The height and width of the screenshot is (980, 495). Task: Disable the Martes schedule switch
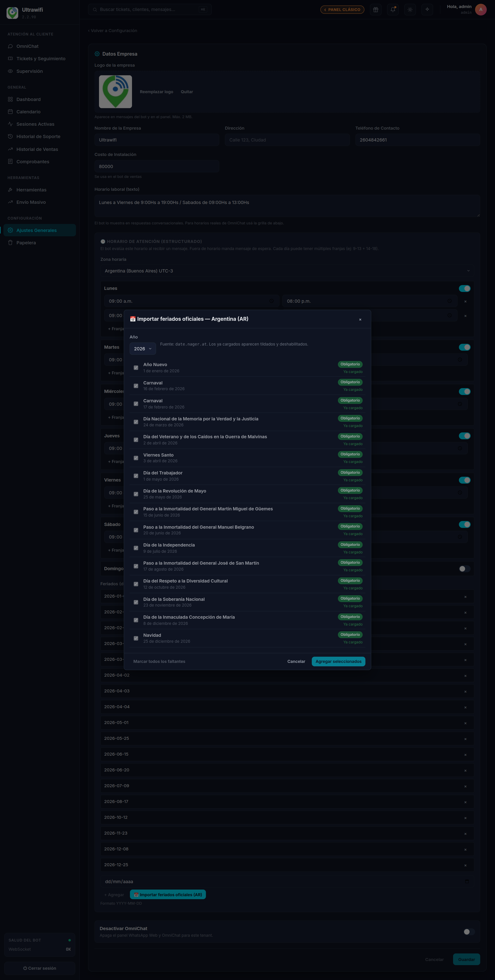point(465,347)
